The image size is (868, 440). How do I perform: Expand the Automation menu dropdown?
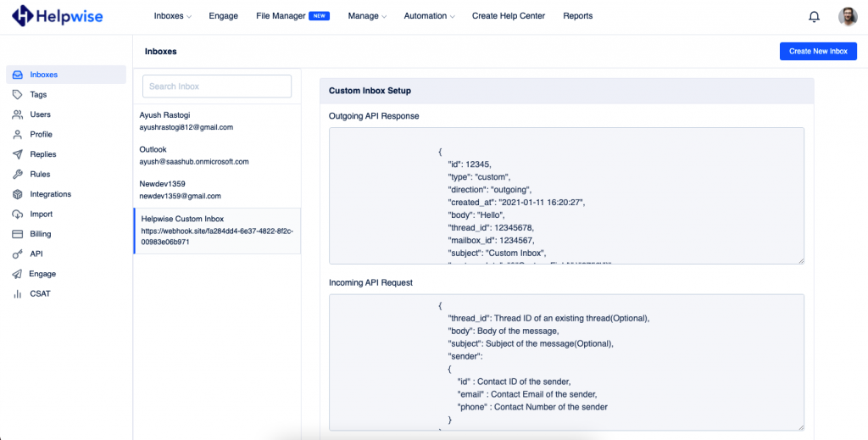(429, 16)
